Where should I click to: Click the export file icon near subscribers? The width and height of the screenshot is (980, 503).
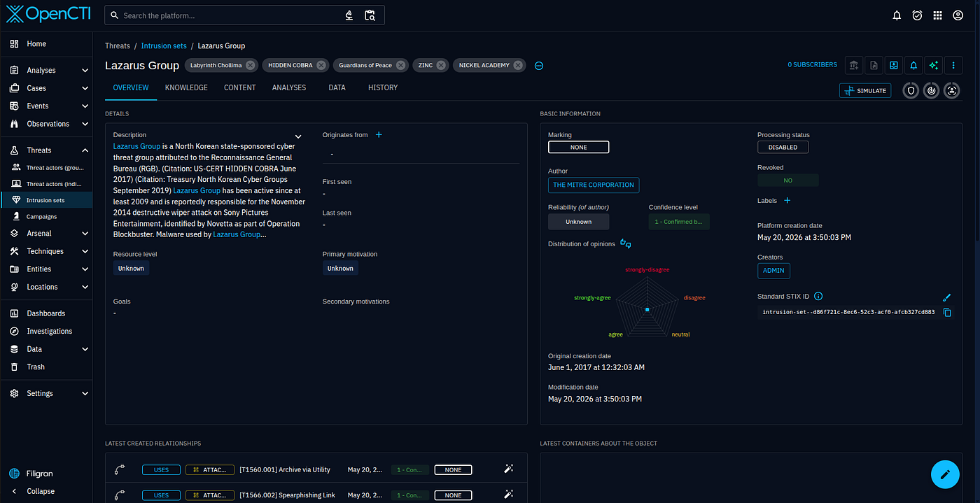click(874, 65)
